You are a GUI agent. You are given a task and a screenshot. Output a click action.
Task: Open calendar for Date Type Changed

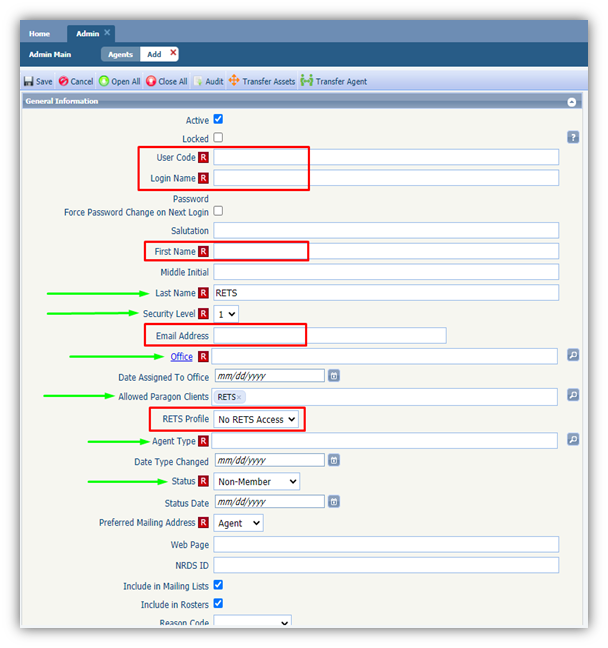click(334, 460)
